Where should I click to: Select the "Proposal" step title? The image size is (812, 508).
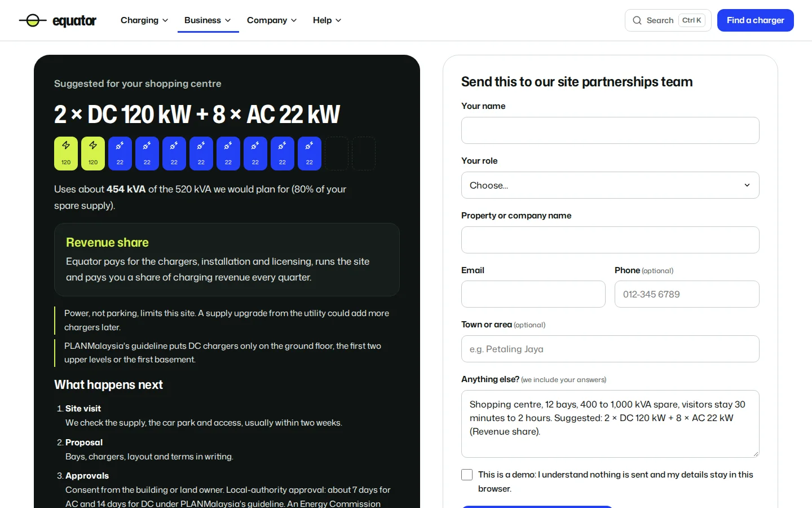click(84, 443)
